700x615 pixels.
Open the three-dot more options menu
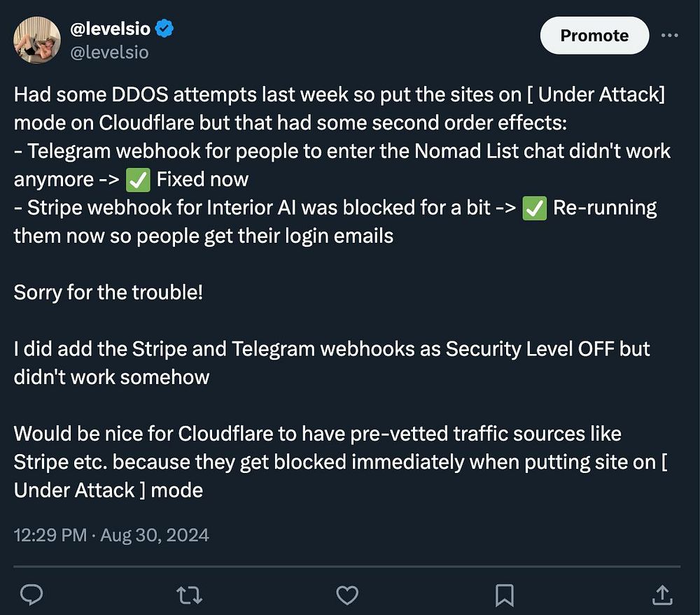pos(670,35)
